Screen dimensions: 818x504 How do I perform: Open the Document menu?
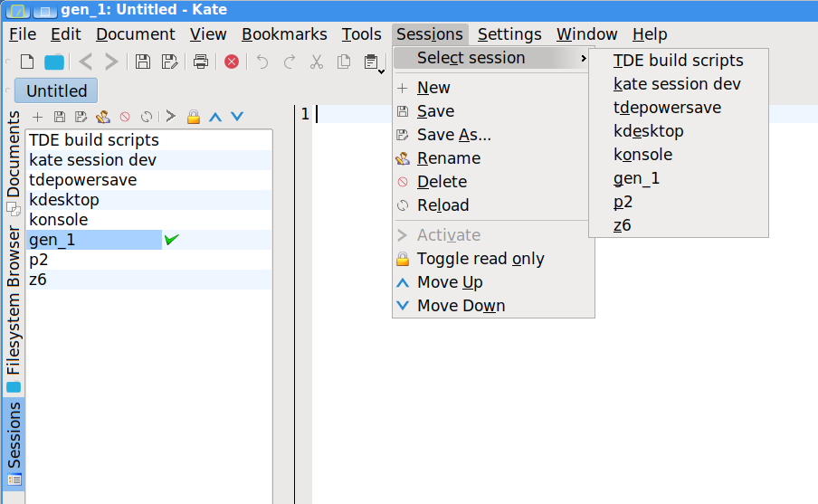coord(136,34)
